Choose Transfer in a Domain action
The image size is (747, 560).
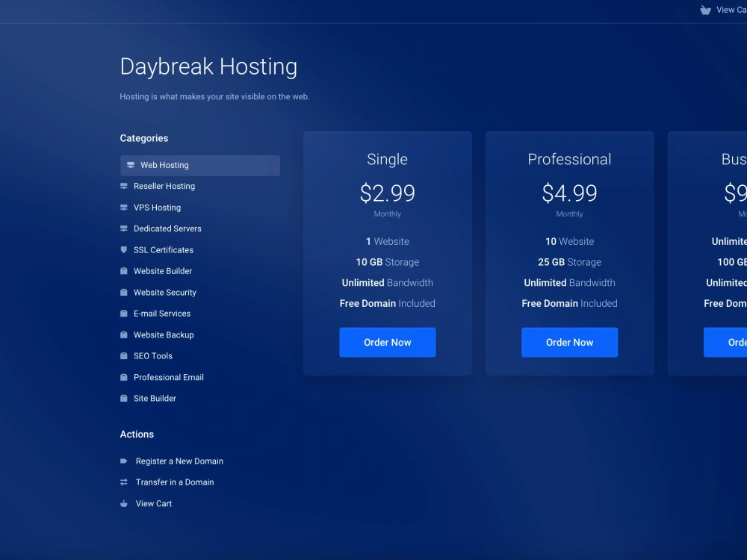(175, 482)
